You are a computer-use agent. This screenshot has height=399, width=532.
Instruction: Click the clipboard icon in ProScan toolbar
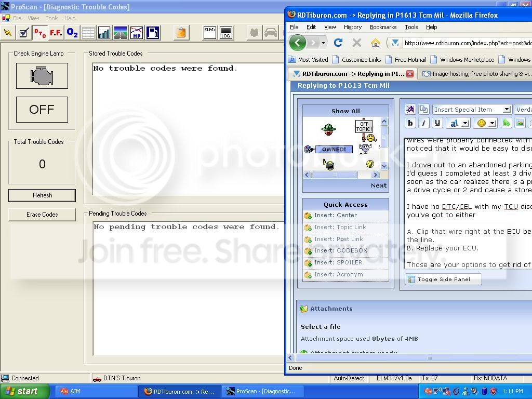(181, 33)
